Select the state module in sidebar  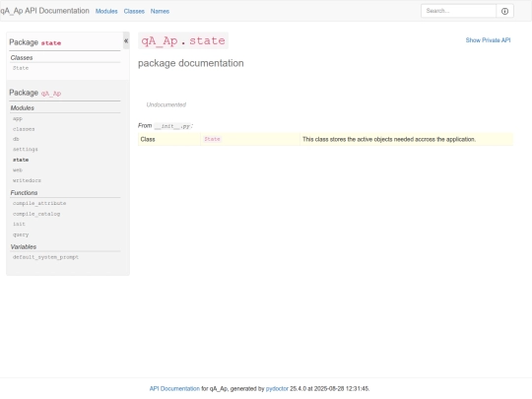(21, 160)
